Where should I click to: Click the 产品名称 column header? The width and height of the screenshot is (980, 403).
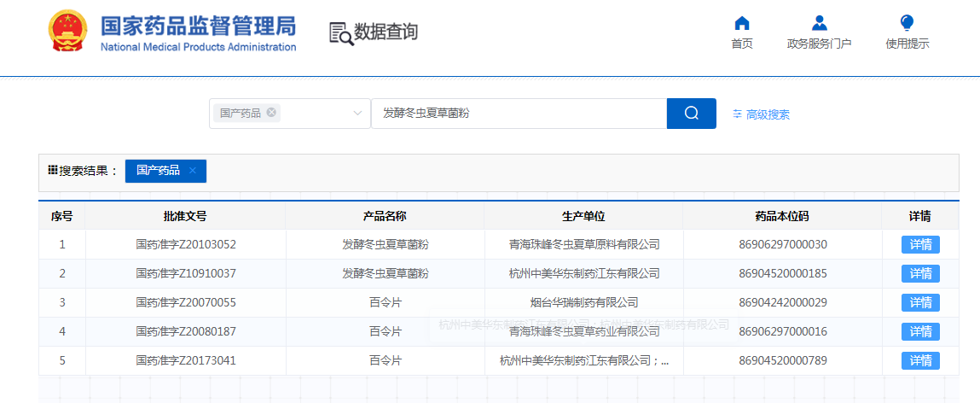pos(385,217)
